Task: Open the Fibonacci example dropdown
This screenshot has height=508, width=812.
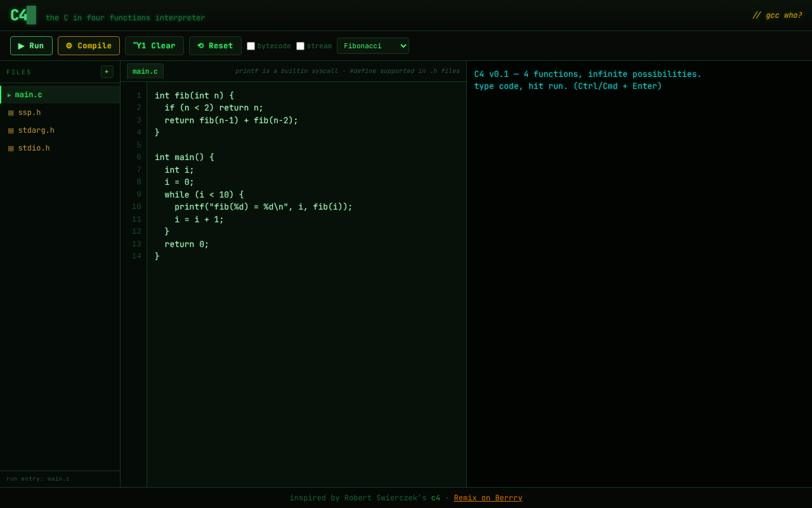Action: pyautogui.click(x=373, y=46)
